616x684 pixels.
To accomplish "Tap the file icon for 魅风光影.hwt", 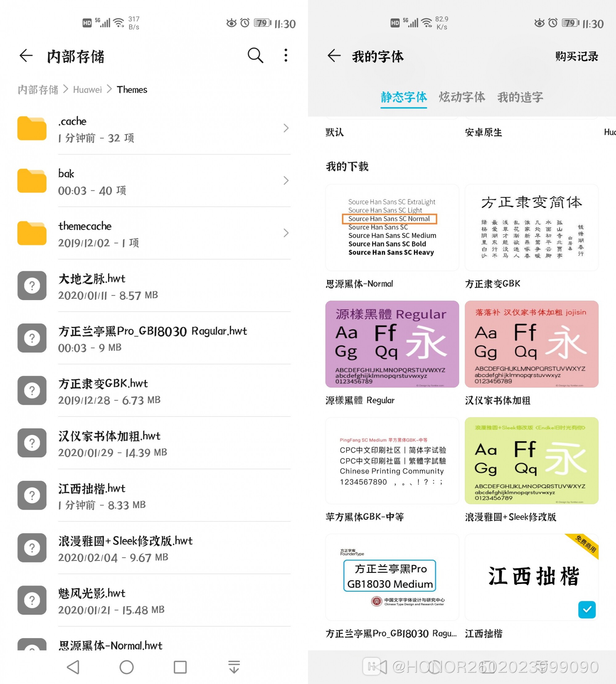I will (32, 600).
